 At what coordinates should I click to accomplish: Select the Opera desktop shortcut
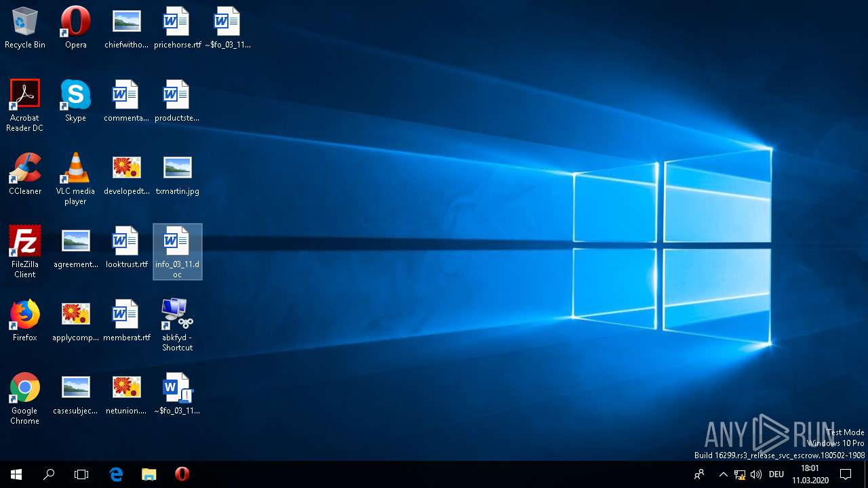(x=75, y=27)
